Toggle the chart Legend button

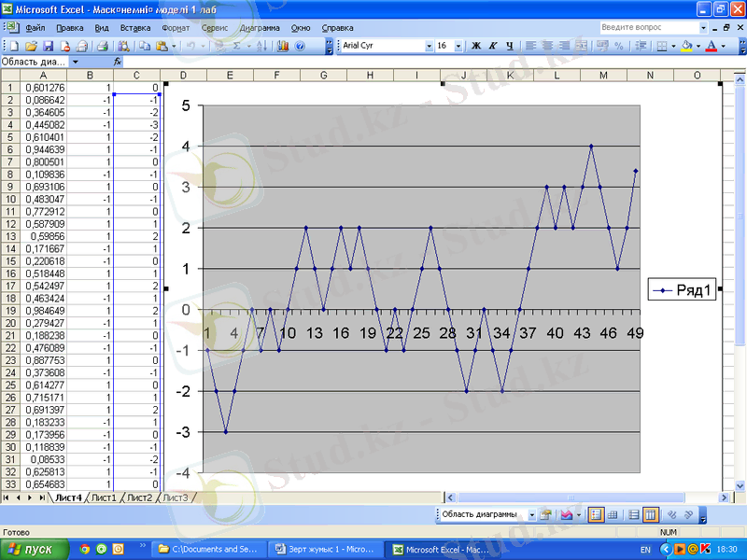click(597, 514)
